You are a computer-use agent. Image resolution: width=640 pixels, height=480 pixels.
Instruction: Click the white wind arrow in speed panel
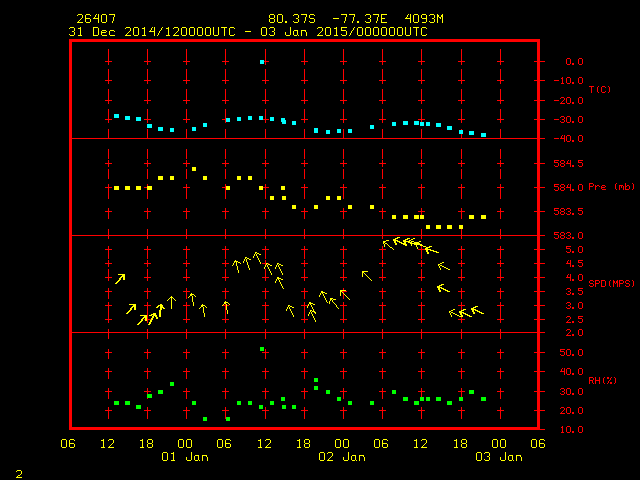[x=171, y=301]
